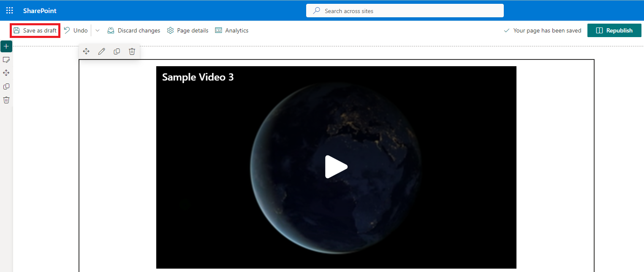Edit the video web part with the pencil icon
644x272 pixels.
[101, 51]
